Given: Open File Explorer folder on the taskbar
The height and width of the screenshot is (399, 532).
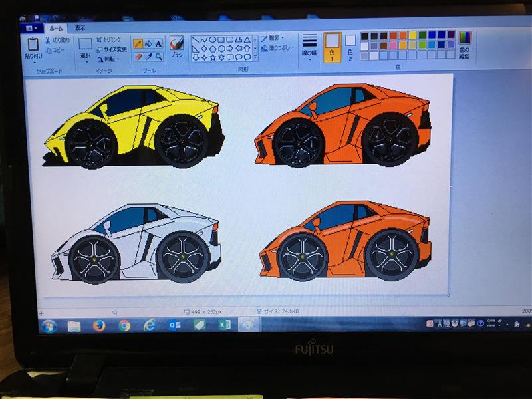Looking at the screenshot, I should 74,327.
